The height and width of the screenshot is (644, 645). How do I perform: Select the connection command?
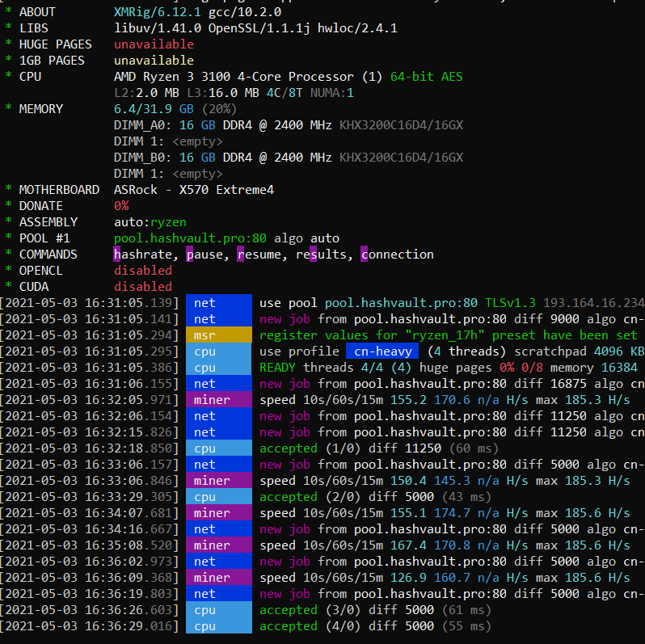click(397, 254)
